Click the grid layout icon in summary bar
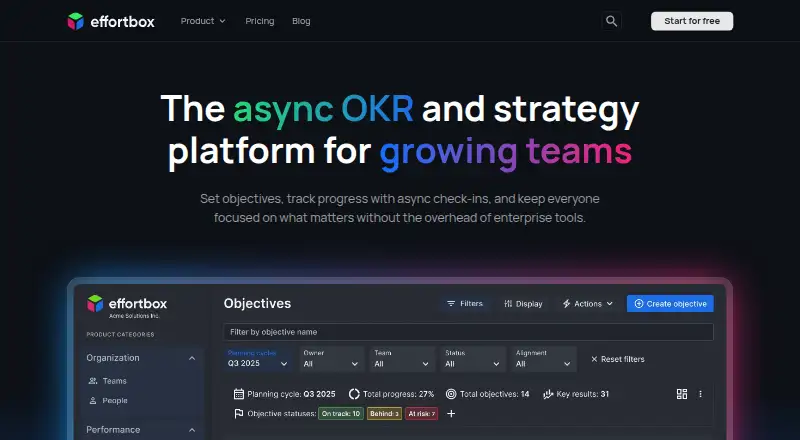This screenshot has width=800, height=440. pos(682,394)
